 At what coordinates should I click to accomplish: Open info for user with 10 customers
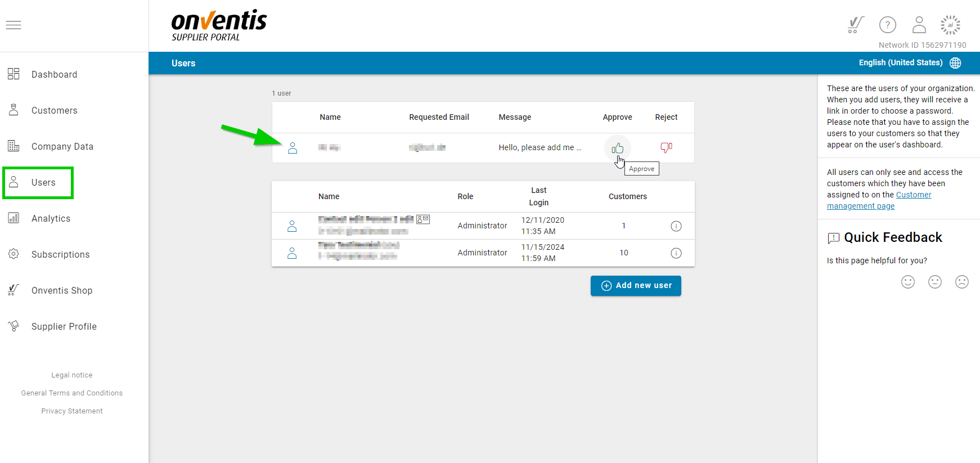click(x=676, y=253)
